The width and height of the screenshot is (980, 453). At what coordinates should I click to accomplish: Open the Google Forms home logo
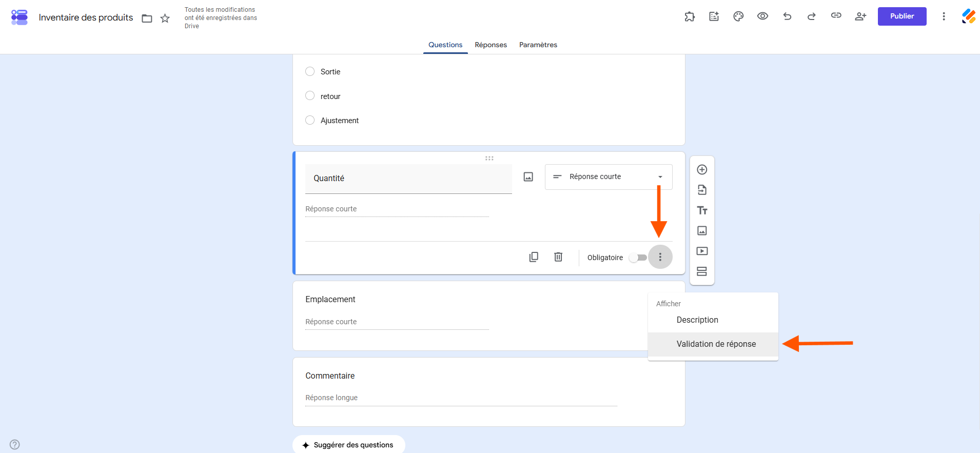(x=19, y=17)
